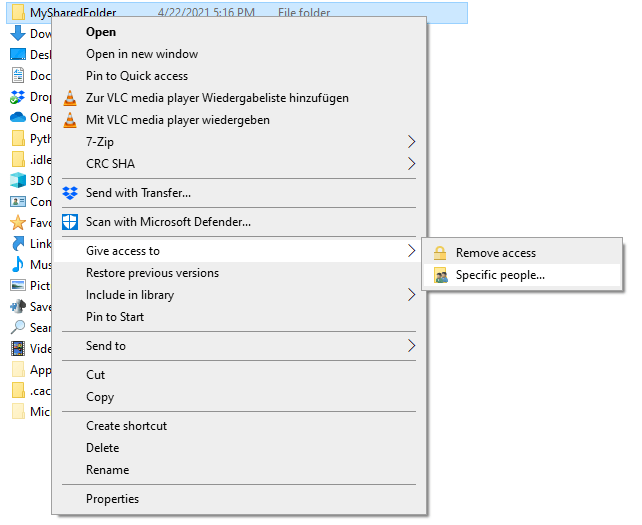The image size is (642, 525).
Task: Click the Videos film icon in sidebar
Action: tap(17, 349)
